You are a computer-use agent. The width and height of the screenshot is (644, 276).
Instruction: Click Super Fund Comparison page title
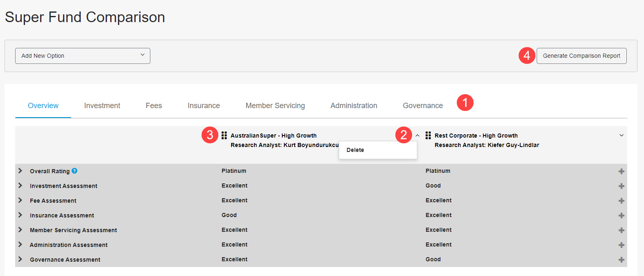click(85, 17)
